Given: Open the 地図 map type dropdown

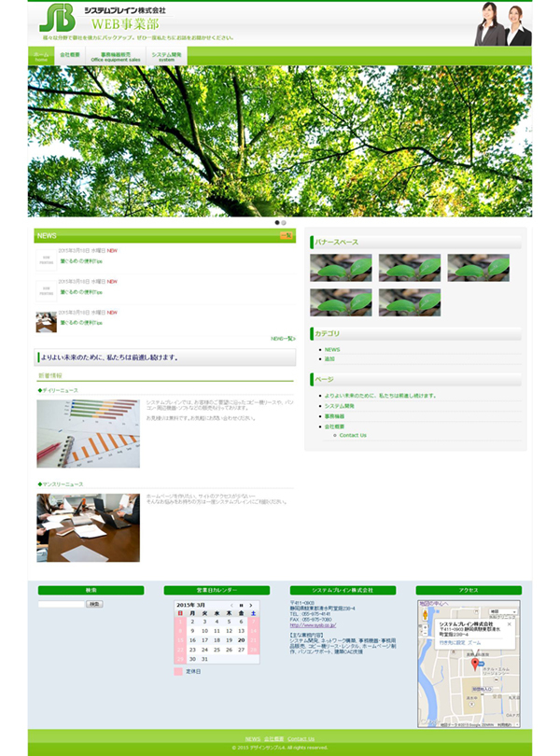Looking at the screenshot, I should click(503, 611).
